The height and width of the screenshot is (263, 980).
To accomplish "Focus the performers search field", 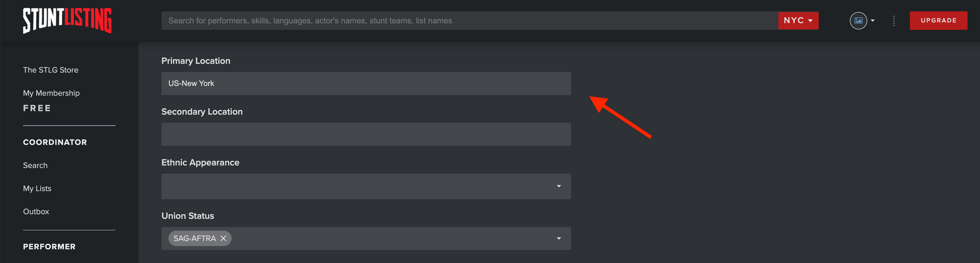I will [469, 21].
